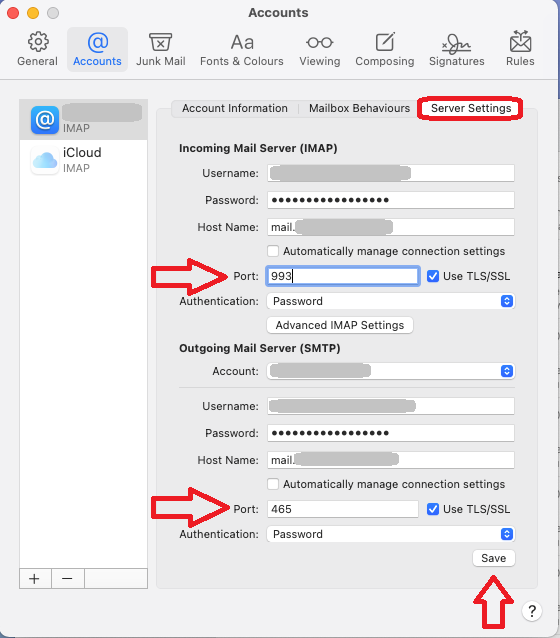Click the help question mark button
The height and width of the screenshot is (638, 560).
point(532,611)
